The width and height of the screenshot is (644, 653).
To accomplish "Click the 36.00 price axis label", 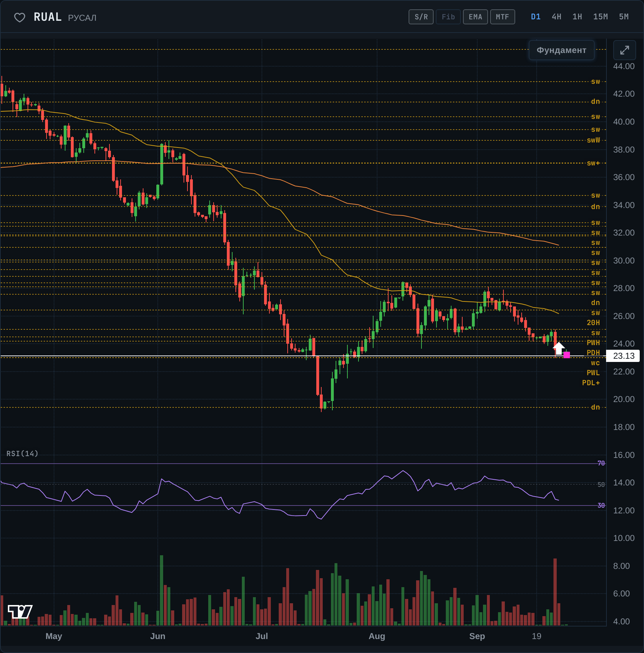I will (624, 177).
